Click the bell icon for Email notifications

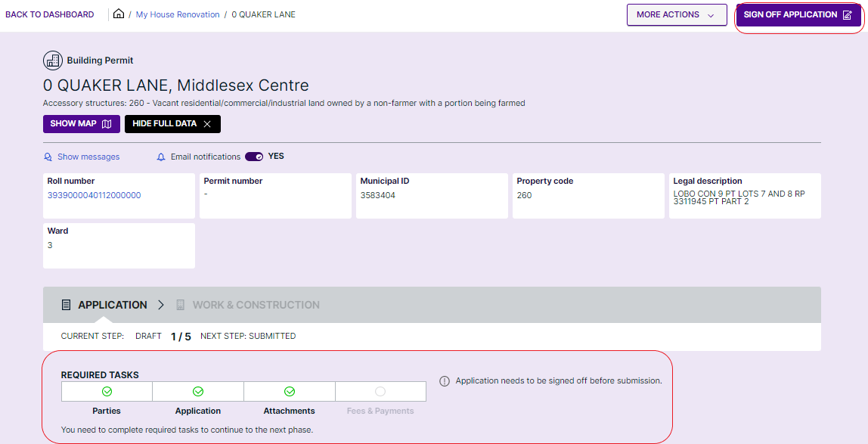160,156
